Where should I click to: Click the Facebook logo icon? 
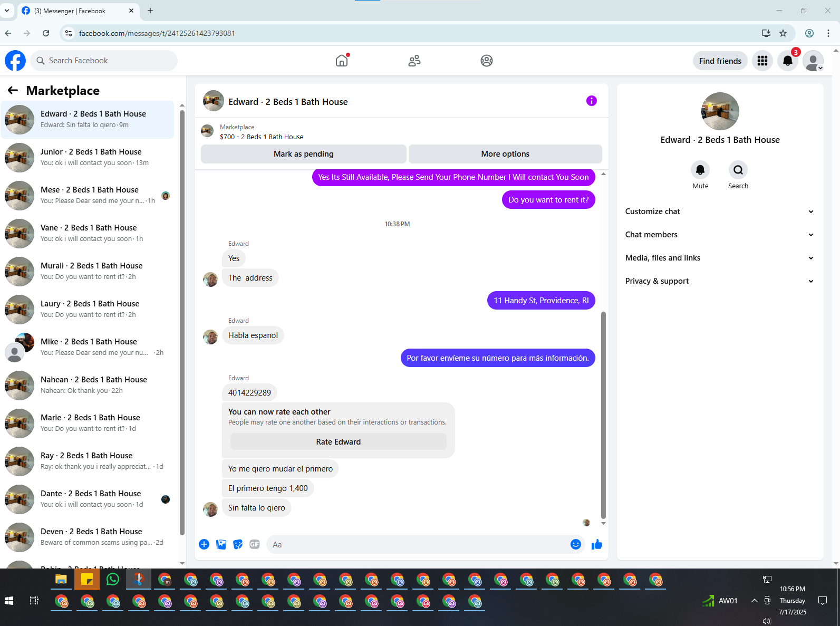point(15,61)
